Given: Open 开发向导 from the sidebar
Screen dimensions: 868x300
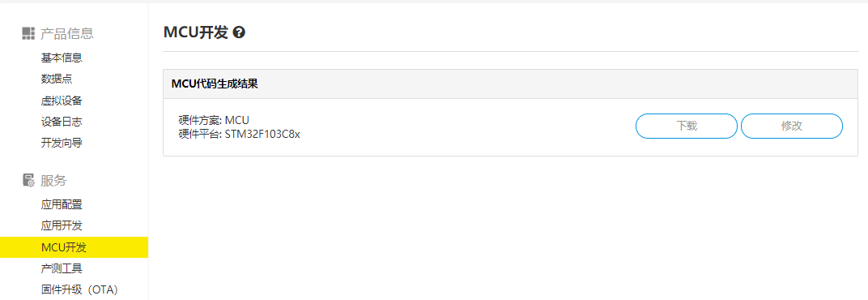Looking at the screenshot, I should (x=62, y=143).
